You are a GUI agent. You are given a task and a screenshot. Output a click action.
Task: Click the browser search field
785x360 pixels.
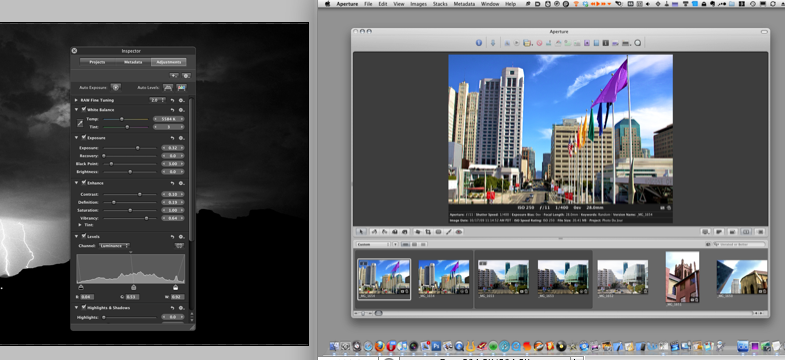pos(739,244)
